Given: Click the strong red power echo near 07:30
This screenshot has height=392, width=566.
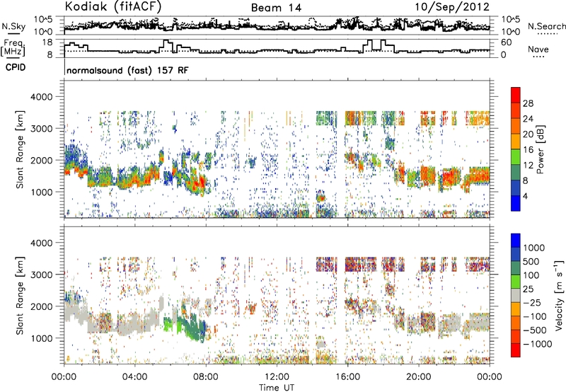Looking at the screenshot, I should [198, 183].
